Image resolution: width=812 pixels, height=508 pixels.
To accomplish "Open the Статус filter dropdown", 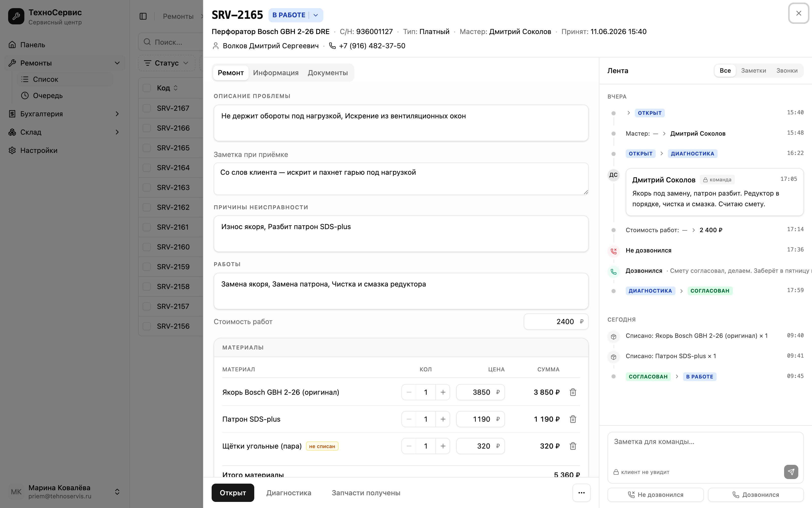I will (x=167, y=63).
